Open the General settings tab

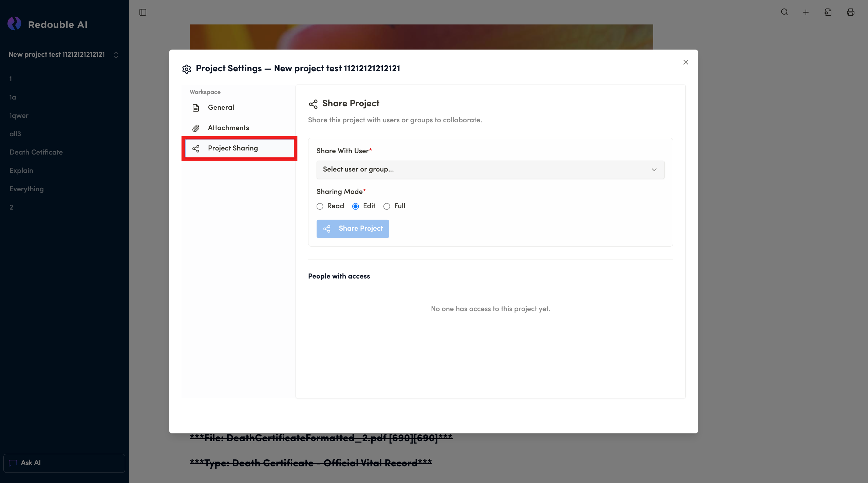[221, 108]
